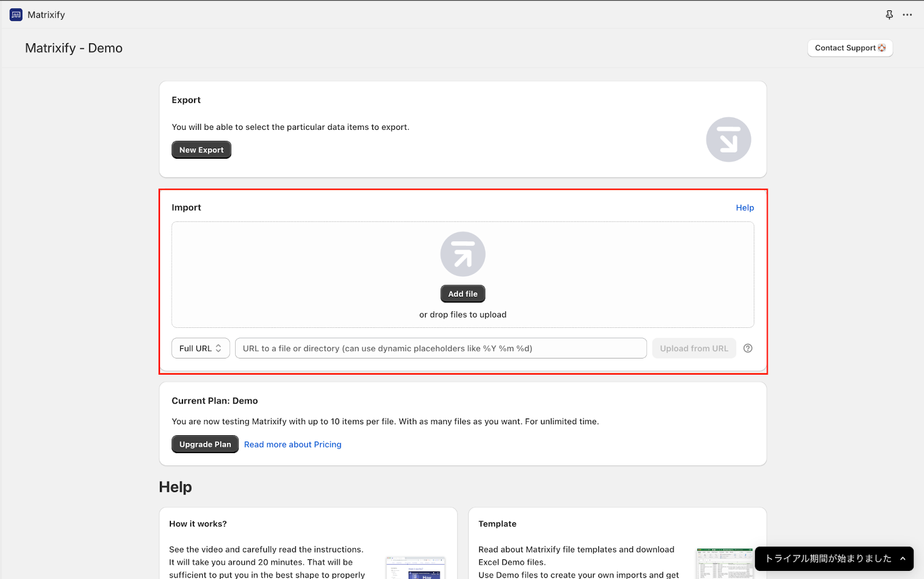This screenshot has width=924, height=579.
Task: Click the 'Export' section heading
Action: click(186, 100)
